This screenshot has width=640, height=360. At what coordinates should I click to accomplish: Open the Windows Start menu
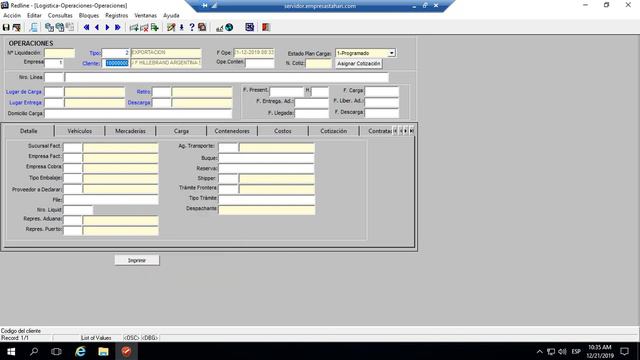coord(11,351)
